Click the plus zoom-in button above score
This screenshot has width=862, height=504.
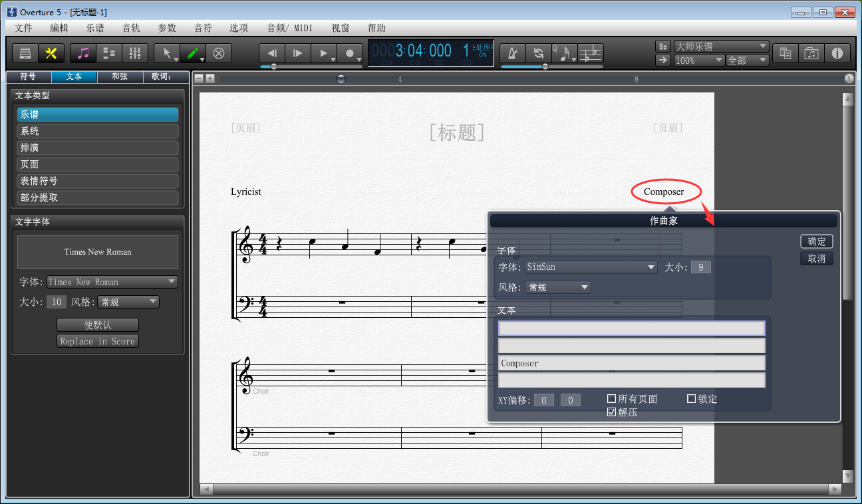210,78
